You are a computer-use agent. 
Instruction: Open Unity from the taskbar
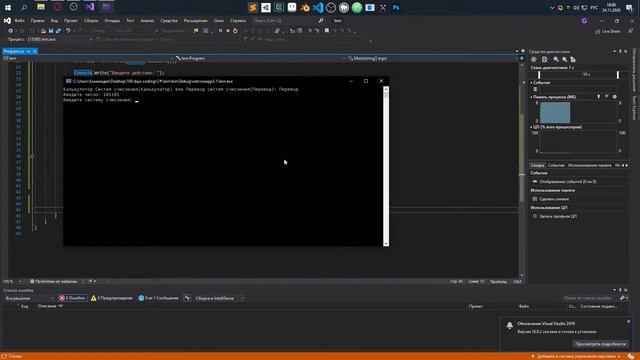pos(266,7)
